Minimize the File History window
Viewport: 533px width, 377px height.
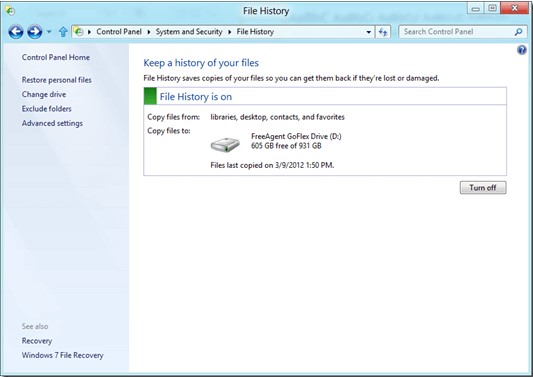tap(476, 8)
